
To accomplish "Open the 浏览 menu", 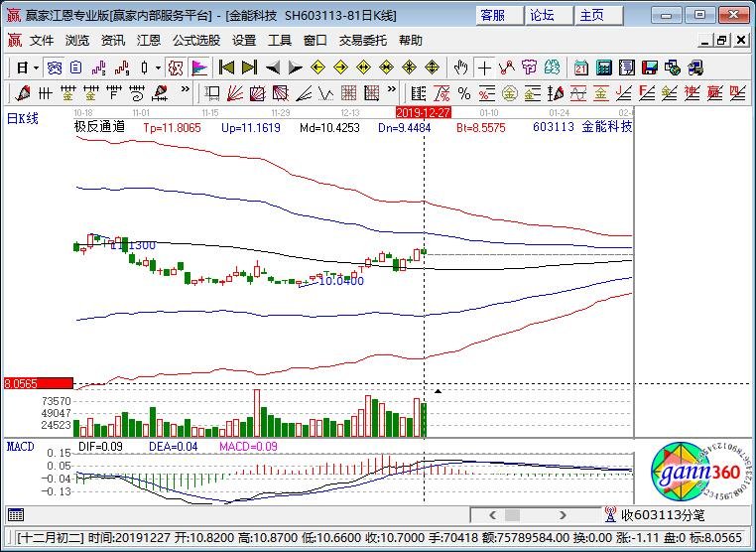I will pos(77,41).
